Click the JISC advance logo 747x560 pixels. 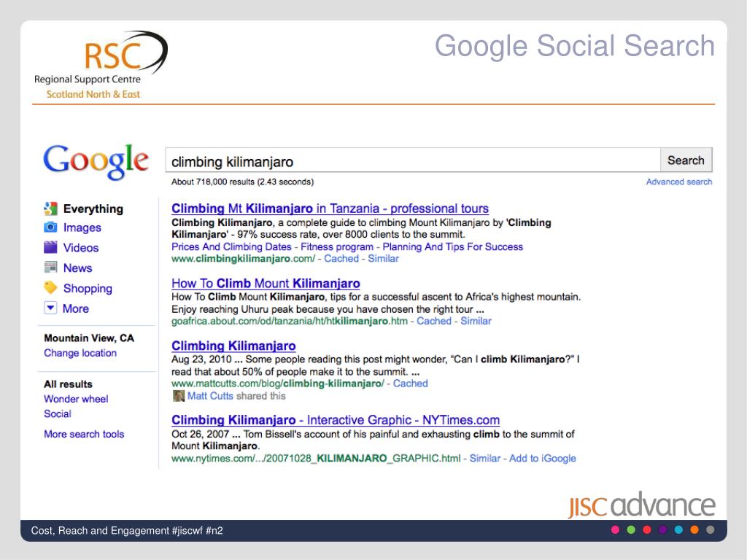642,505
